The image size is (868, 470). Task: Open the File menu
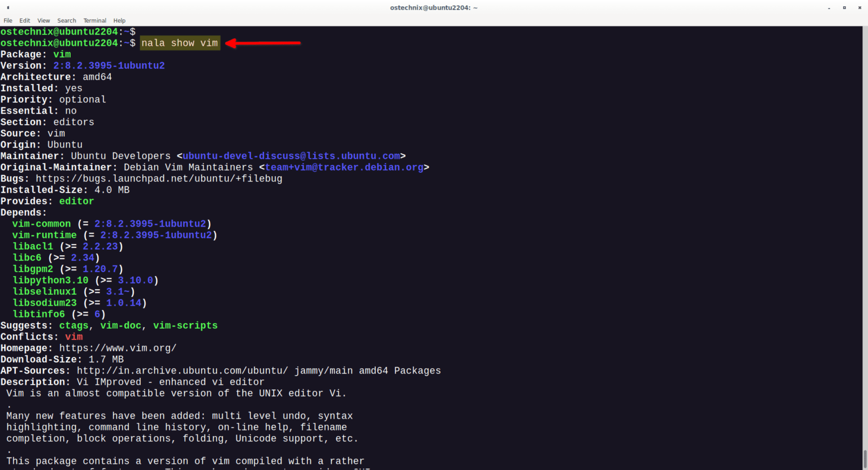tap(8, 20)
